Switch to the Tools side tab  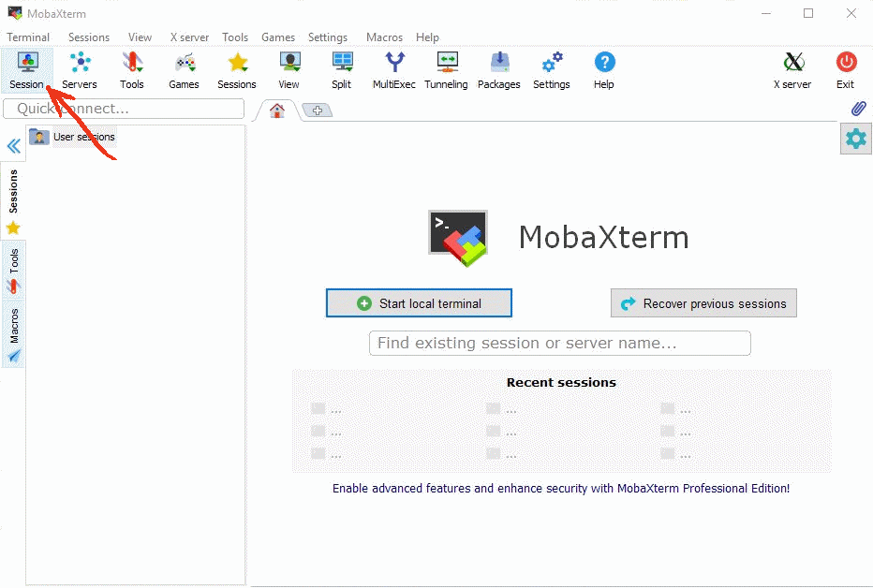tap(13, 271)
